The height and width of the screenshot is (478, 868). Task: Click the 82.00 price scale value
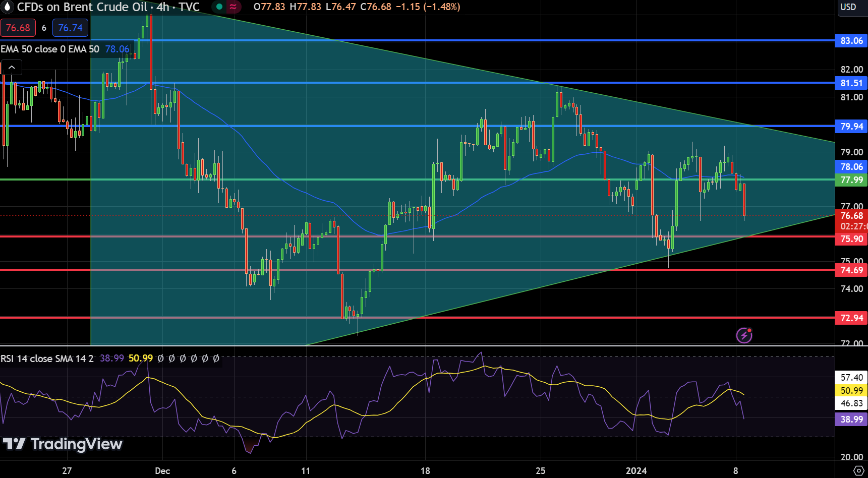coord(851,70)
